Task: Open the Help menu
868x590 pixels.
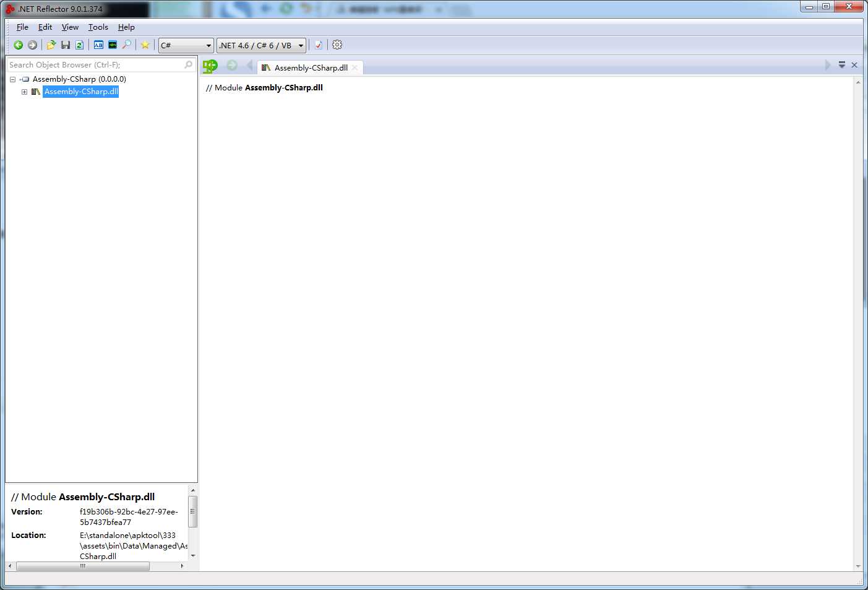Action: [126, 27]
